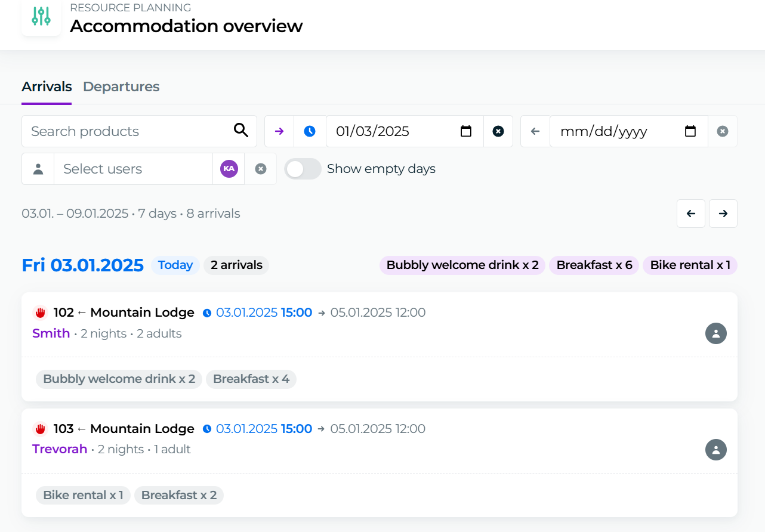Click the search magnifier icon

[240, 131]
